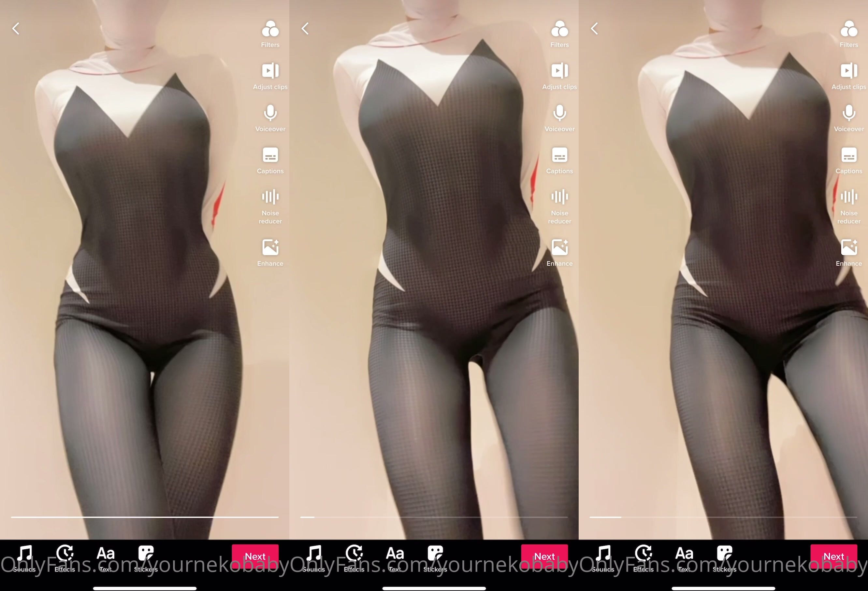Go back using left panel arrow

click(x=16, y=28)
